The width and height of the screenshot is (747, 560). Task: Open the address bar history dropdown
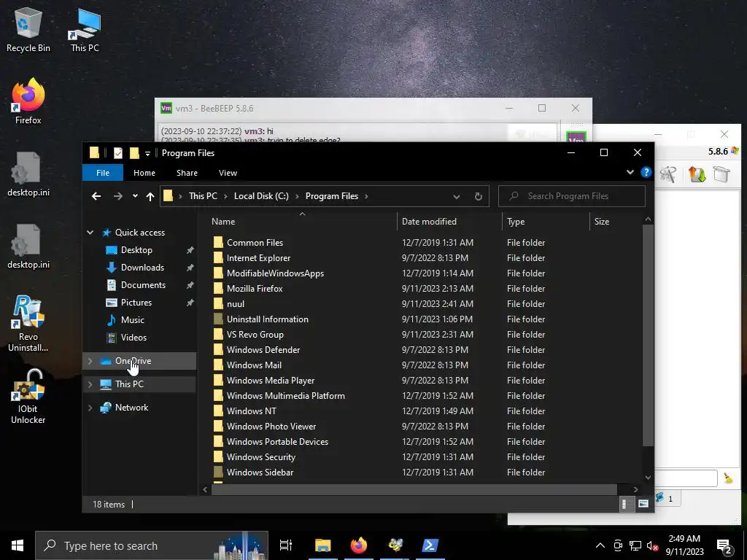click(x=457, y=196)
